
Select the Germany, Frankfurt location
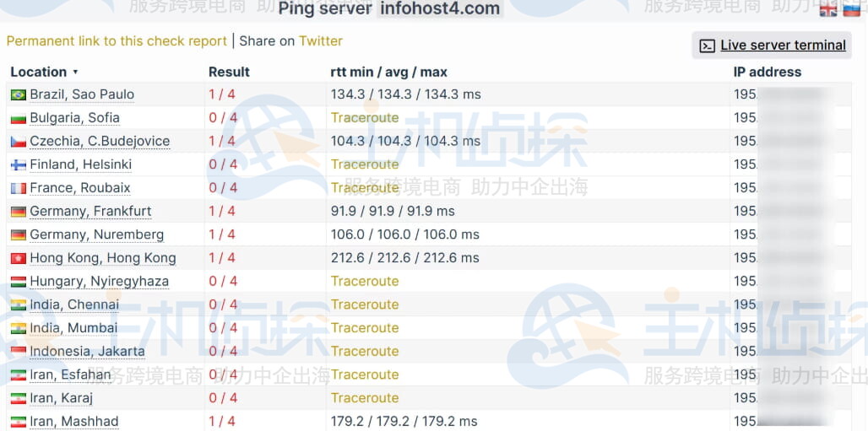coord(90,212)
